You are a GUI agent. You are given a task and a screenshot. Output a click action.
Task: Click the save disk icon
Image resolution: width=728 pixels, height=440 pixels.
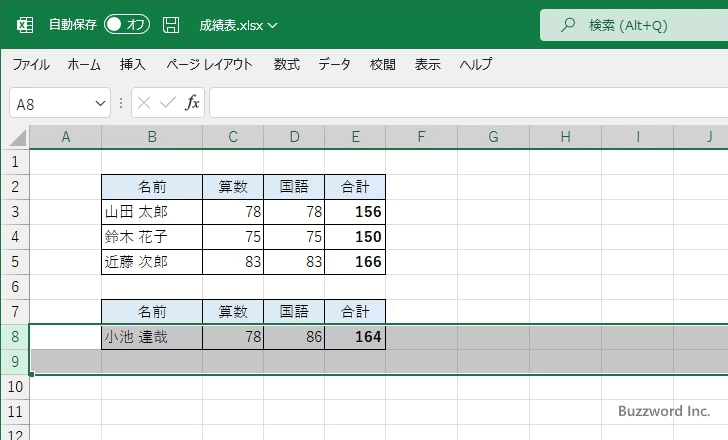point(171,25)
